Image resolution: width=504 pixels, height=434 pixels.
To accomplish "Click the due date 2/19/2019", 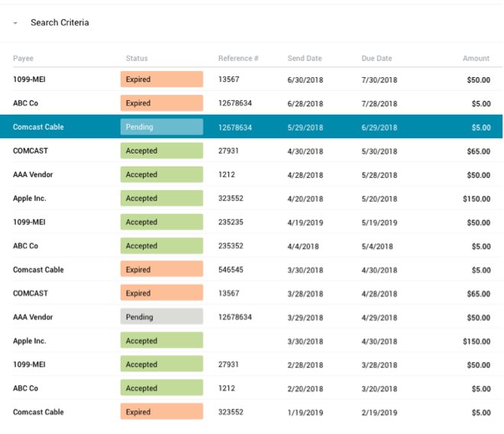I will 380,413.
